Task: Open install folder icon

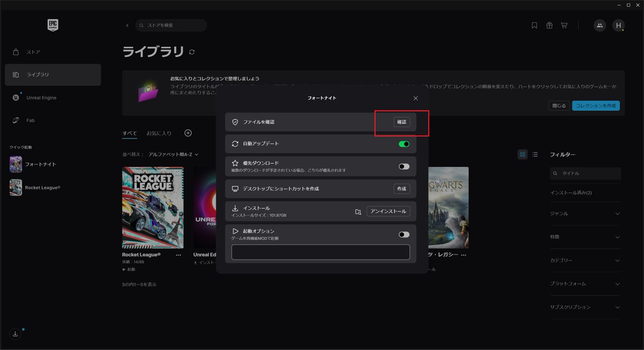Action: tap(358, 212)
